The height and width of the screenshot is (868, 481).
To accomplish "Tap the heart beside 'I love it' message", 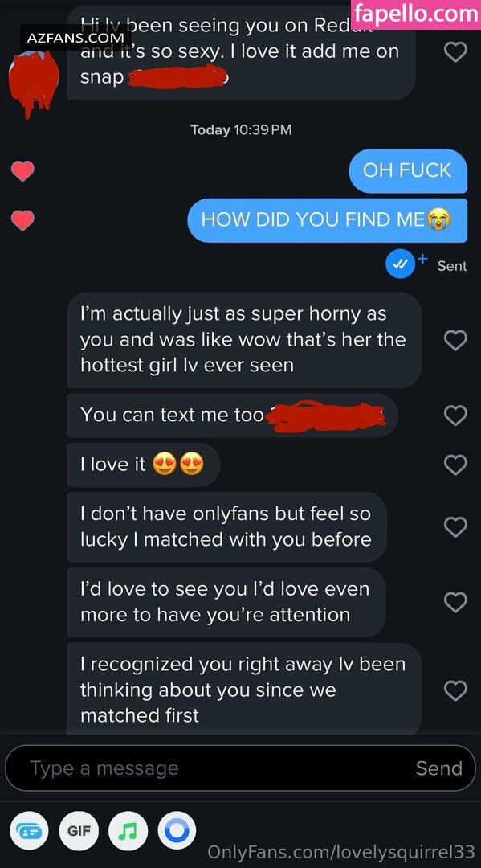I will (x=455, y=465).
